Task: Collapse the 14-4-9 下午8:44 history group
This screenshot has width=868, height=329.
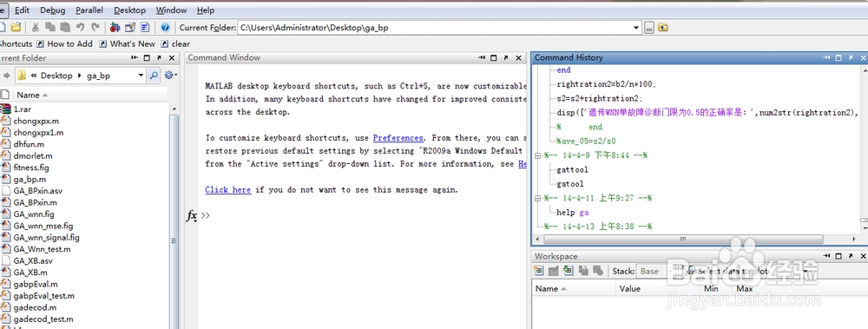Action: [x=537, y=155]
